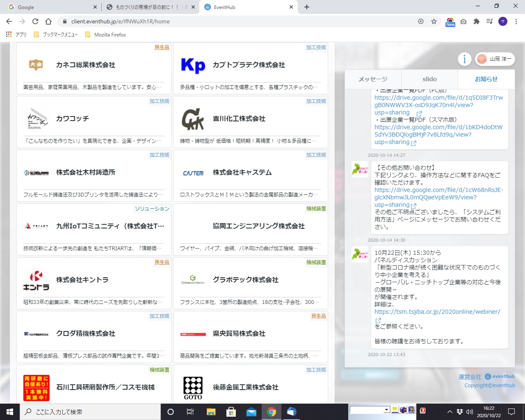
Task: Click the GOTO logo of 後藤金属工業
Action: [193, 388]
